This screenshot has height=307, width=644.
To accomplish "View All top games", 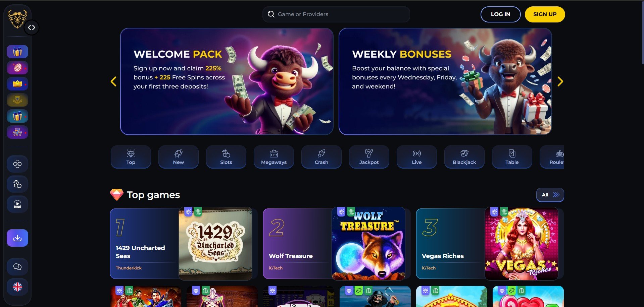I will click(550, 195).
